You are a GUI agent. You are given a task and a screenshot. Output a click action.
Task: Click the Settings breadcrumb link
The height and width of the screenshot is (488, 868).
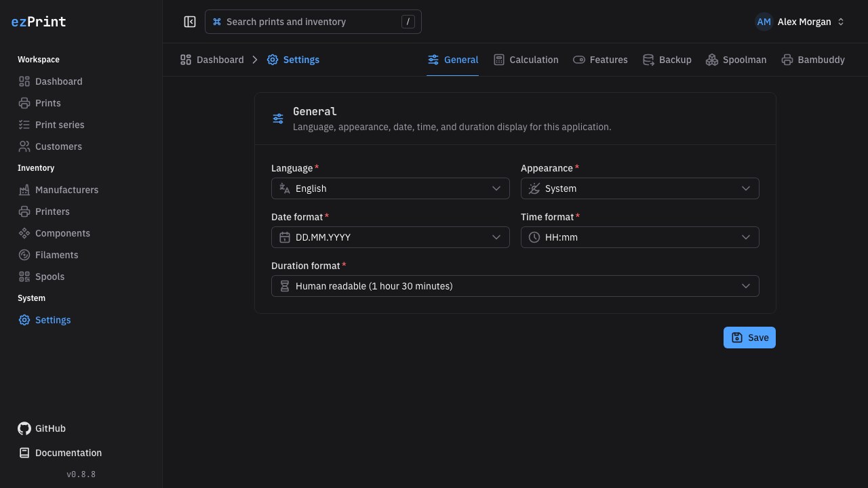(x=293, y=60)
